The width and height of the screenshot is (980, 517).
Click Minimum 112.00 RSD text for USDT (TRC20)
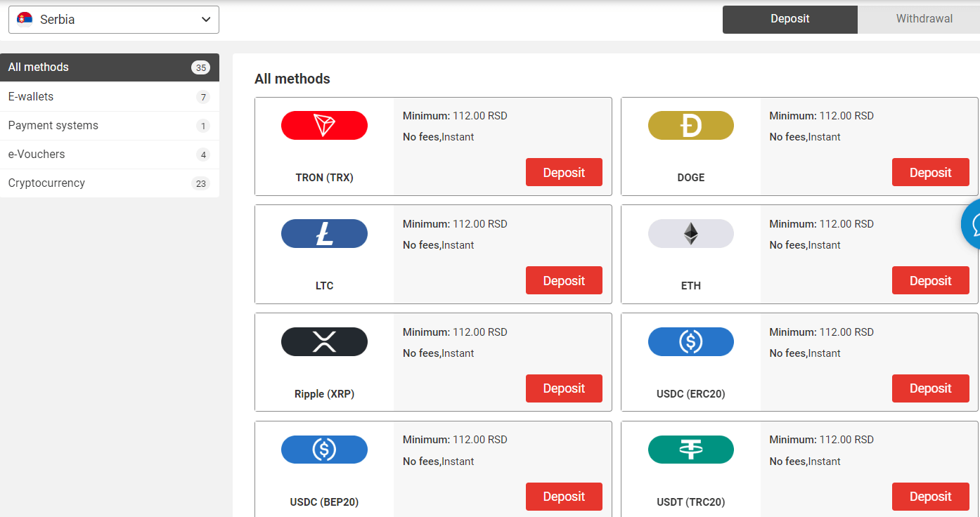point(821,440)
